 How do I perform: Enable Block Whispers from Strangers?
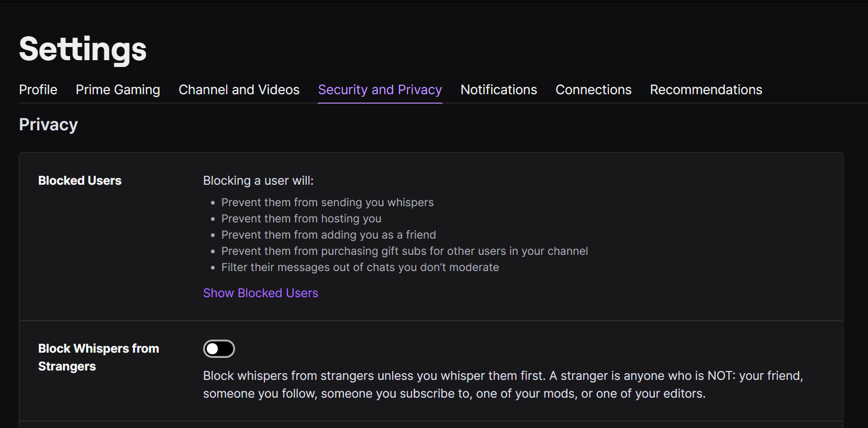coord(219,348)
